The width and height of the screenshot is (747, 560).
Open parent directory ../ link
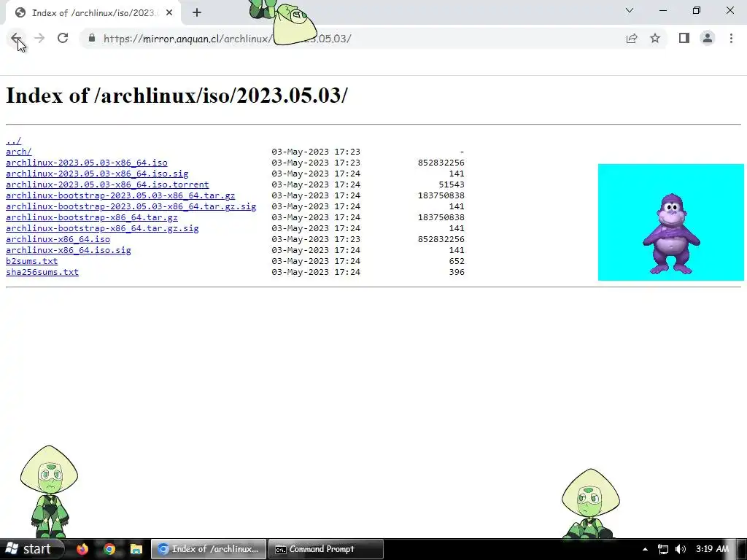[x=13, y=141]
